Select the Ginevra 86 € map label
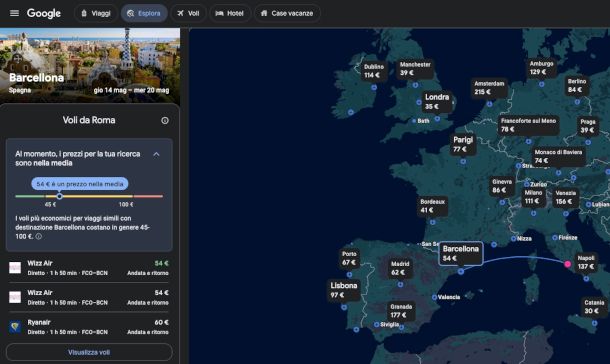610x364 pixels. coord(502,186)
